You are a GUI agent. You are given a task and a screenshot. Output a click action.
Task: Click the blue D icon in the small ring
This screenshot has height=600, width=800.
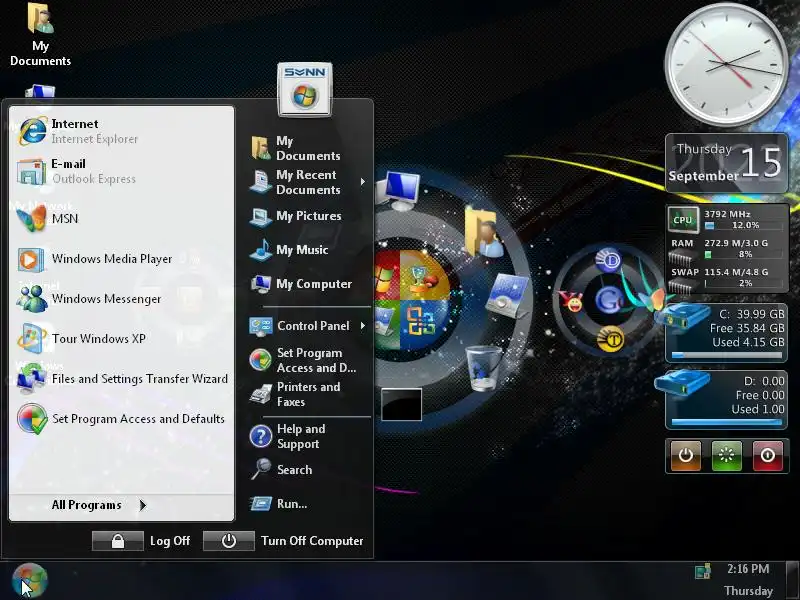click(609, 259)
